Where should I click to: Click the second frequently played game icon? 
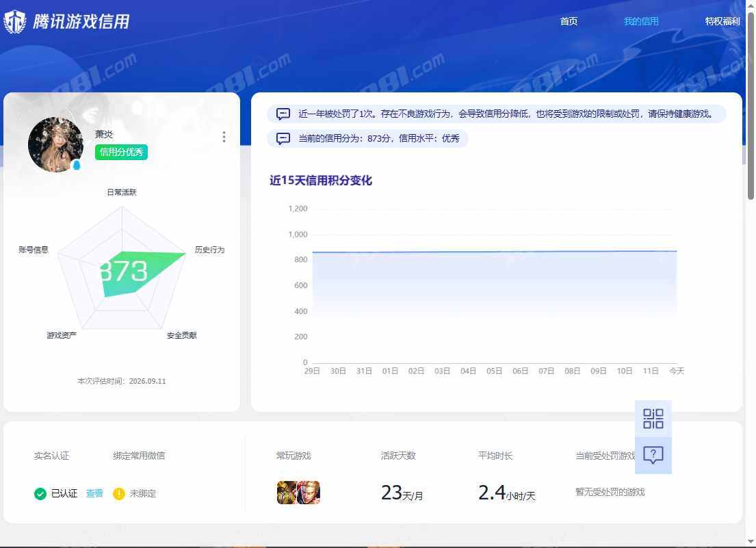pos(309,492)
